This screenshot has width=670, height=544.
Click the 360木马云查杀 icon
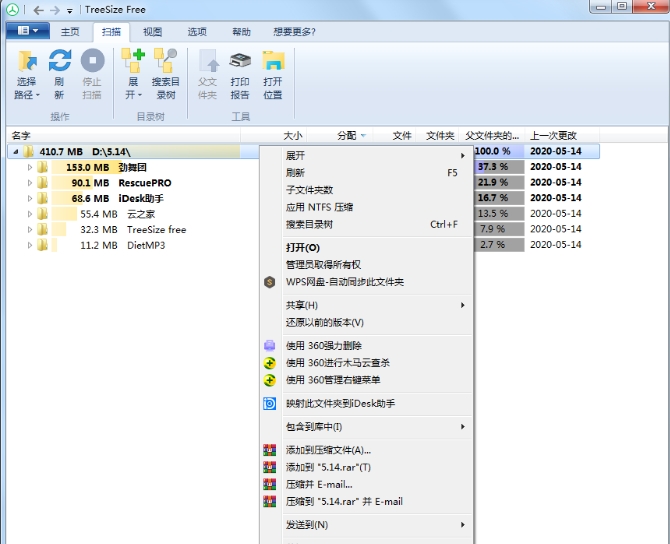(x=270, y=363)
